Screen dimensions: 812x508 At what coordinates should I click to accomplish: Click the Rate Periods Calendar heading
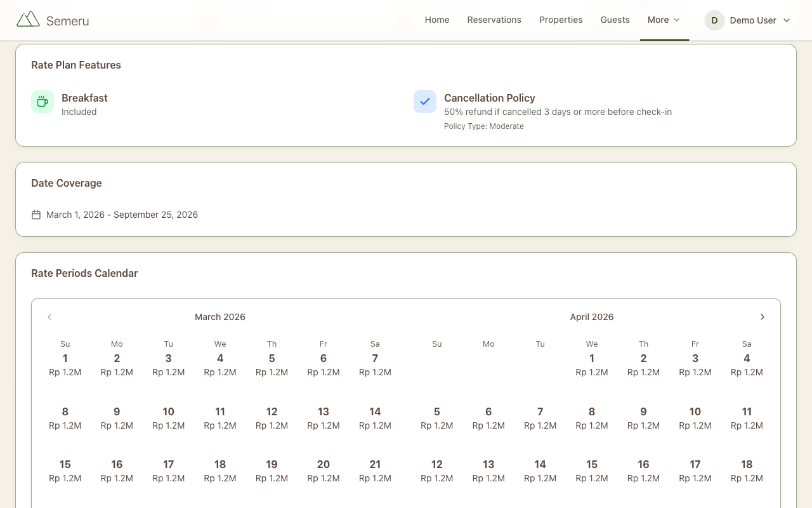[84, 273]
